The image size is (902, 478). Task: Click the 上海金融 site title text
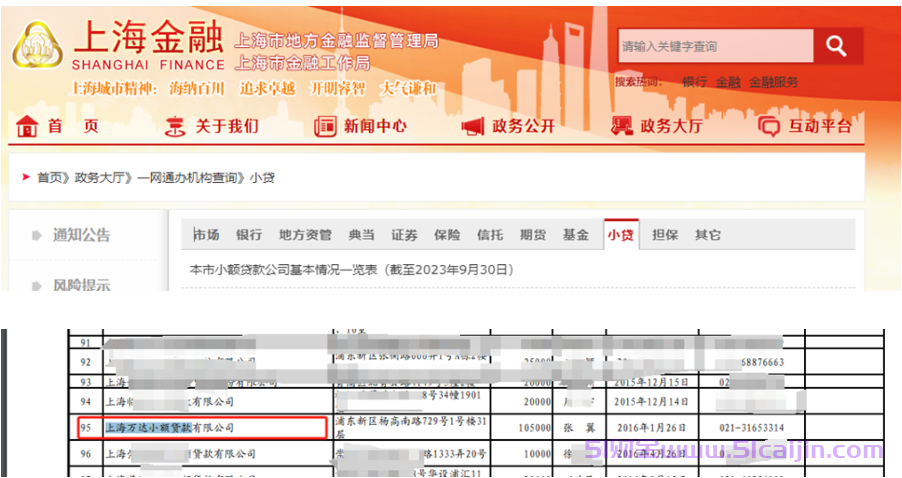148,36
